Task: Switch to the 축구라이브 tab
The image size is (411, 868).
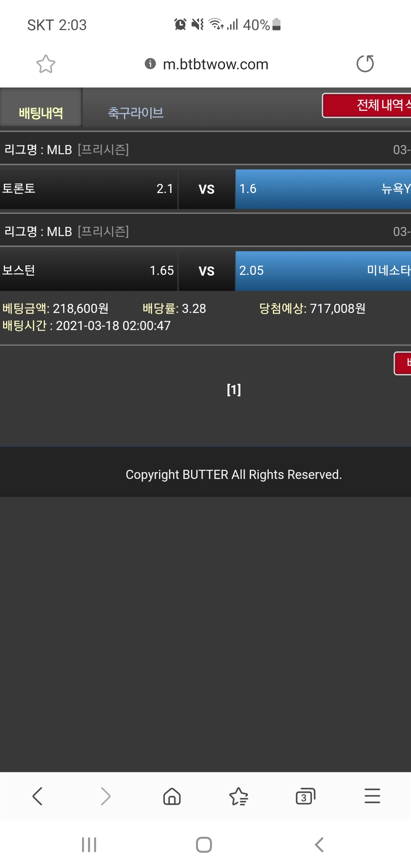Action: [136, 113]
